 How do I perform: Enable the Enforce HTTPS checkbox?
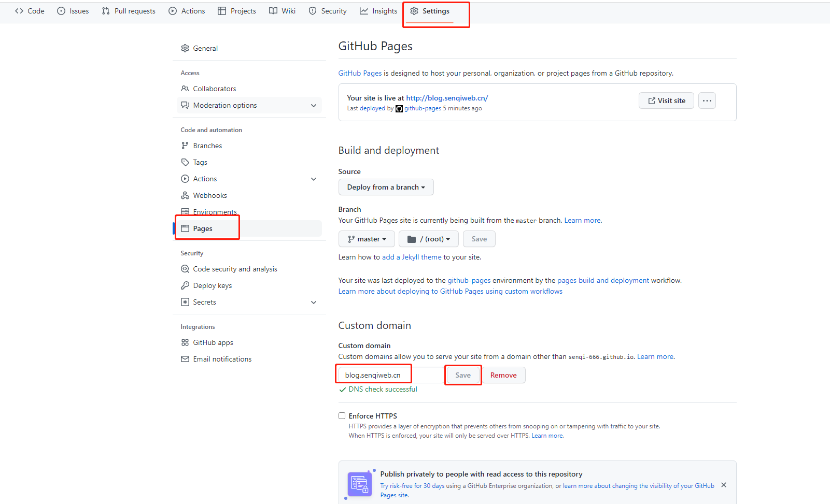(x=342, y=415)
